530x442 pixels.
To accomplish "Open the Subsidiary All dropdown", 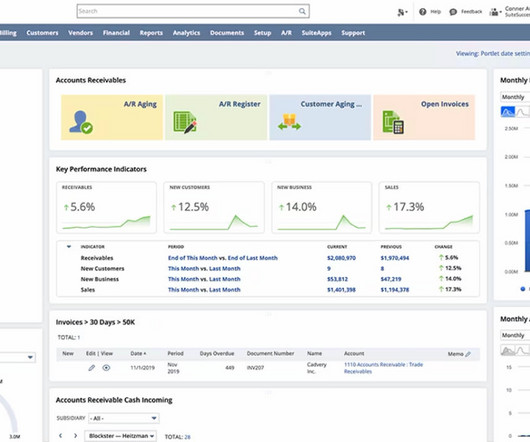I will [x=124, y=418].
